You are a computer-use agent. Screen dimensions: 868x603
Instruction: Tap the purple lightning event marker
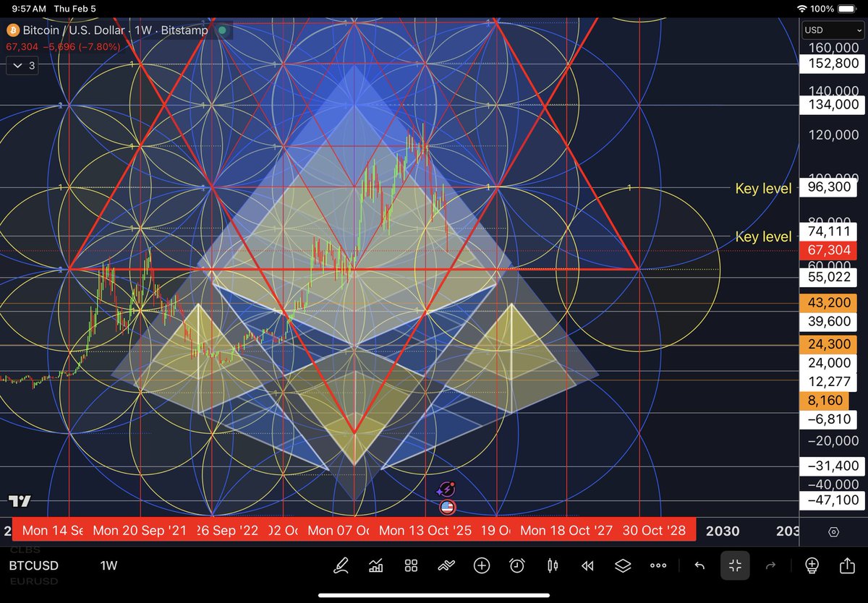(x=446, y=490)
